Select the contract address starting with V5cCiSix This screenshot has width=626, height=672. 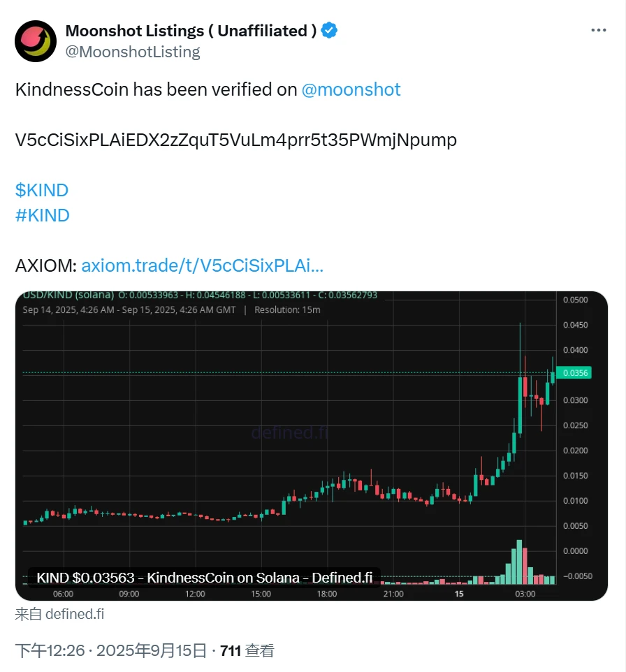coord(237,140)
